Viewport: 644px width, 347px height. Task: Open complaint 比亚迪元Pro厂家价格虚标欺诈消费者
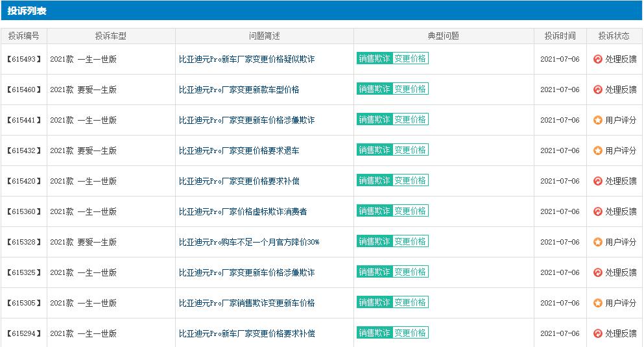pos(243,211)
